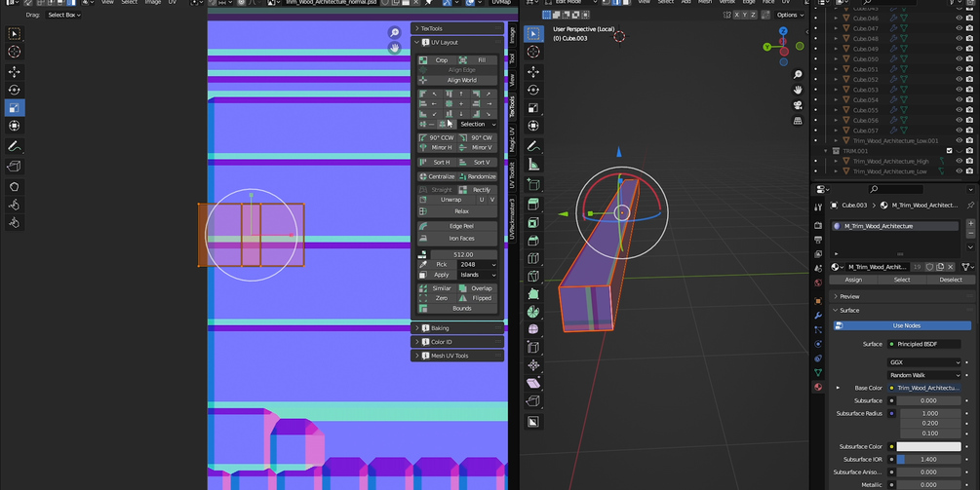Select the Add Cube tool in viewport

[x=533, y=184]
